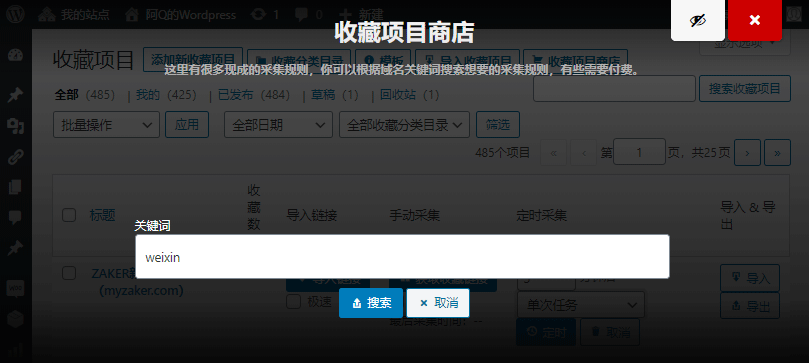Click the 筛选 button
The width and height of the screenshot is (809, 363).
[498, 125]
